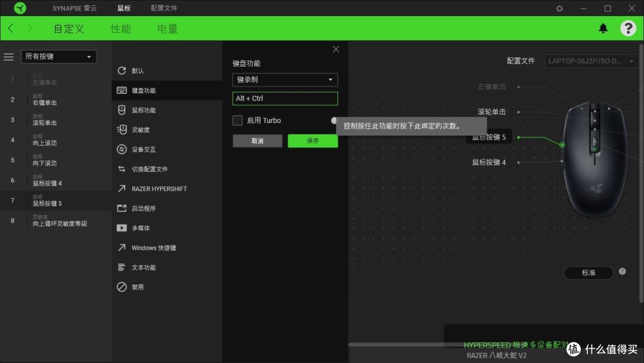Click the help icon beside 标准
The height and width of the screenshot is (363, 644).
click(622, 271)
